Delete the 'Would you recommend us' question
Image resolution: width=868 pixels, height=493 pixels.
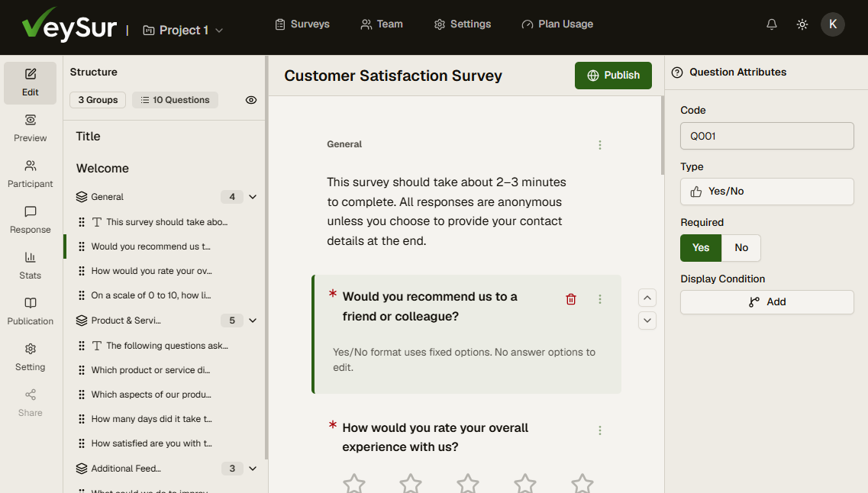tap(571, 299)
